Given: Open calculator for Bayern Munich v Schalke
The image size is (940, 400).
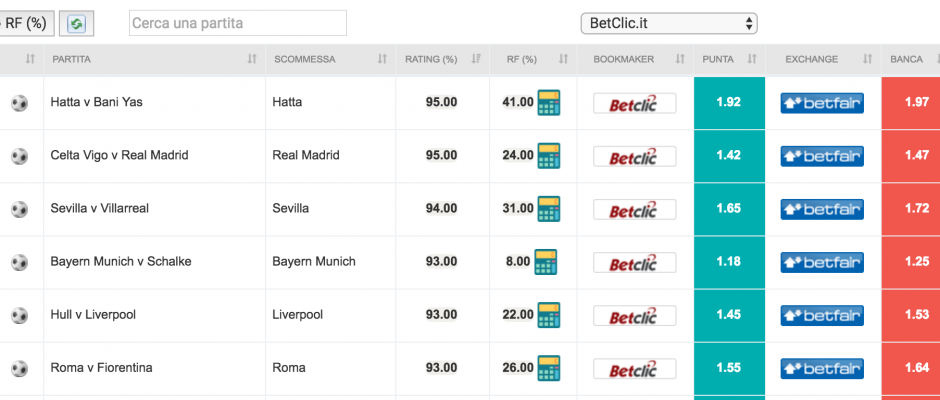Looking at the screenshot, I should coord(546,262).
